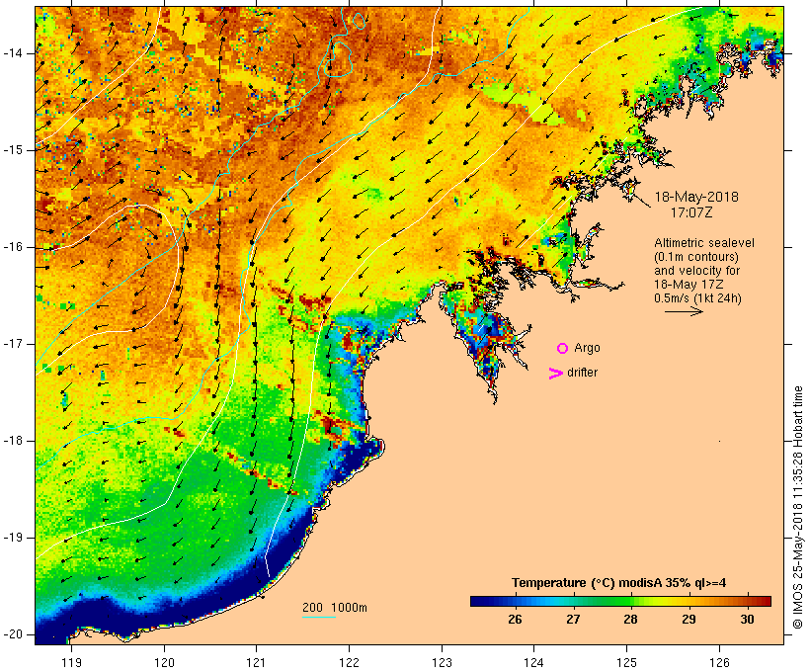
Task: Click the '200 1000m' depth contour label
Action: [335, 608]
